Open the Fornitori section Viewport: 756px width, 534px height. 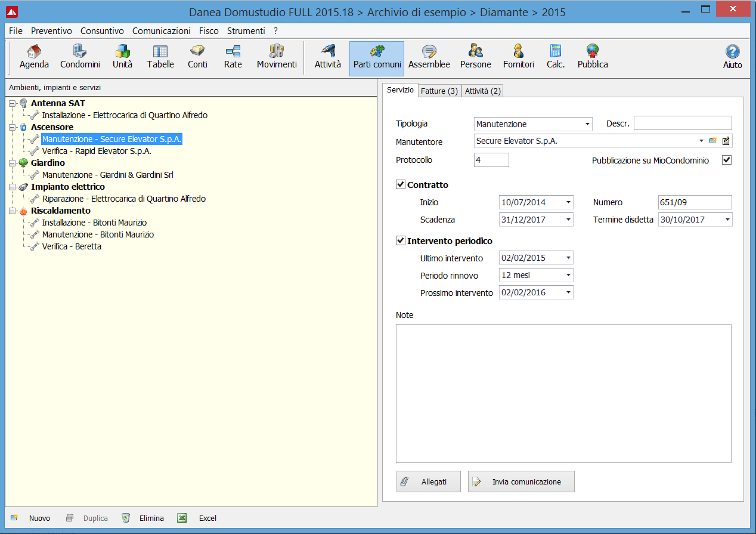[519, 57]
